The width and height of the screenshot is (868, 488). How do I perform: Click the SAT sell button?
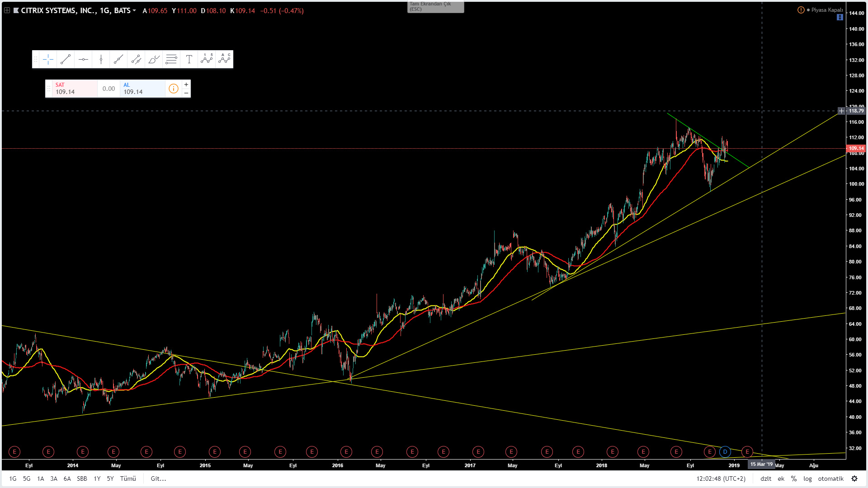(x=75, y=89)
